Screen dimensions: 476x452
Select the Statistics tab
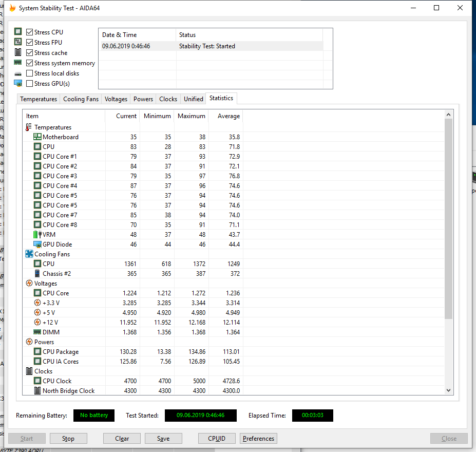221,98
